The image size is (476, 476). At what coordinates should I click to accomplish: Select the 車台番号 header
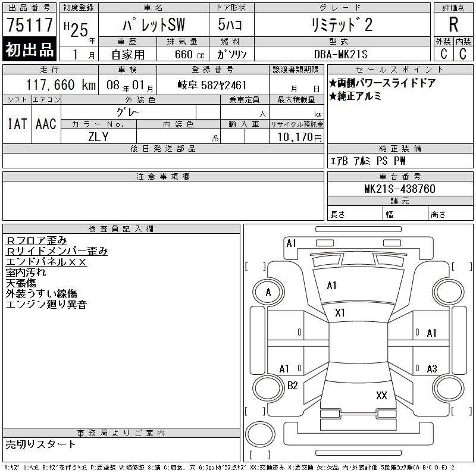click(400, 176)
